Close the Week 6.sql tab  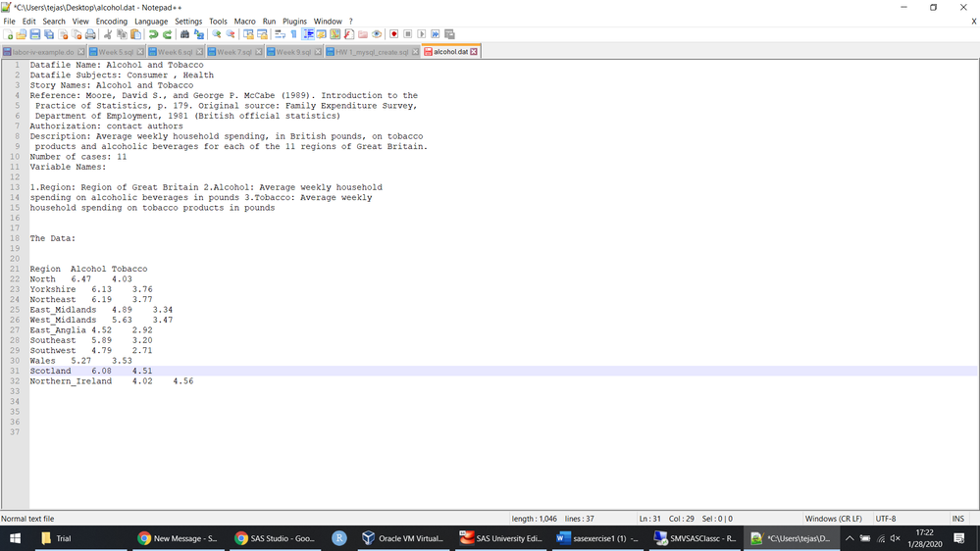coord(199,52)
